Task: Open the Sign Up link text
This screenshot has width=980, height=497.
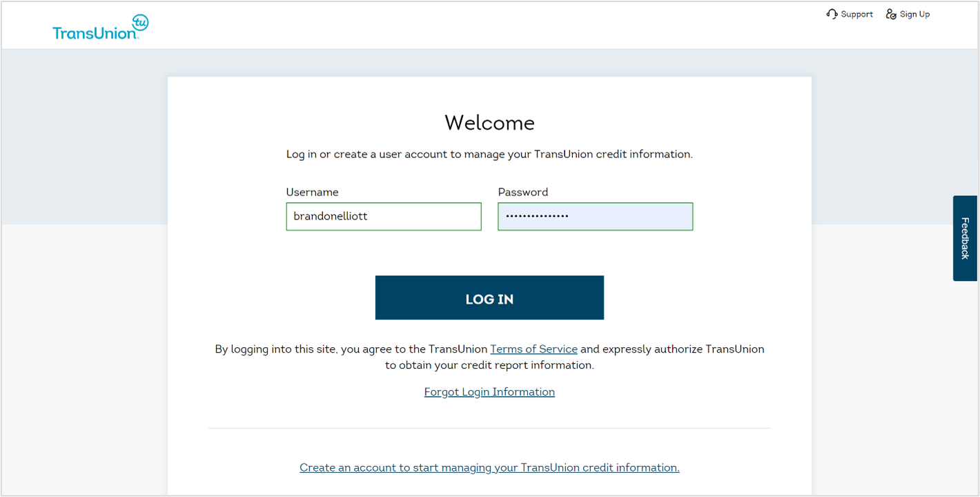Action: click(914, 14)
